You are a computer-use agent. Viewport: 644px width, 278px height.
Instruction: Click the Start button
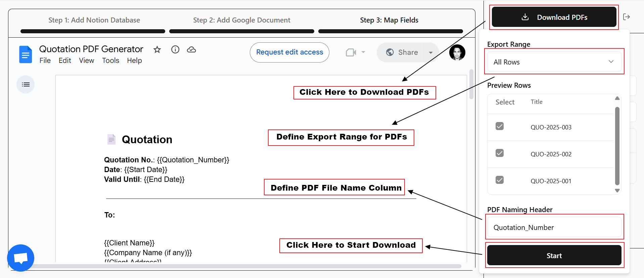554,255
